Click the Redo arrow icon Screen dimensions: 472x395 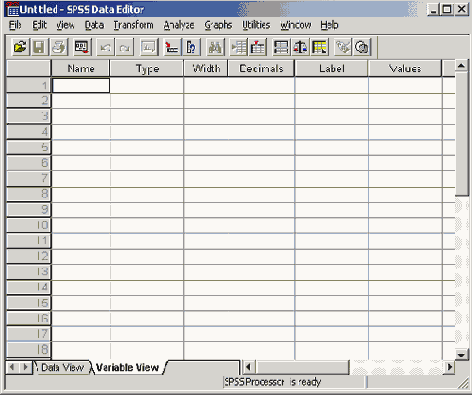tap(125, 47)
